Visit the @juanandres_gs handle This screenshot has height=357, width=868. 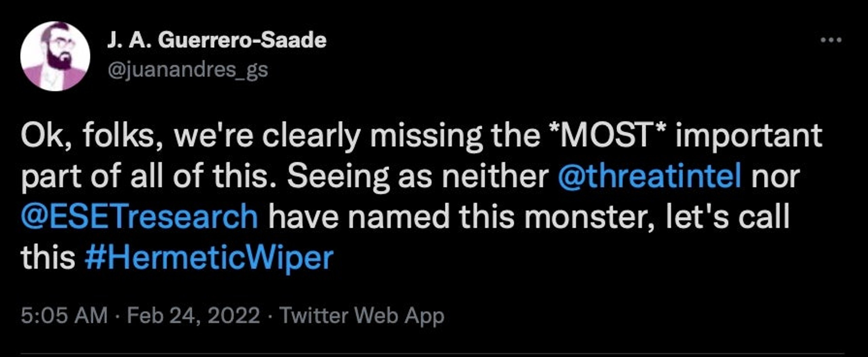coord(188,70)
